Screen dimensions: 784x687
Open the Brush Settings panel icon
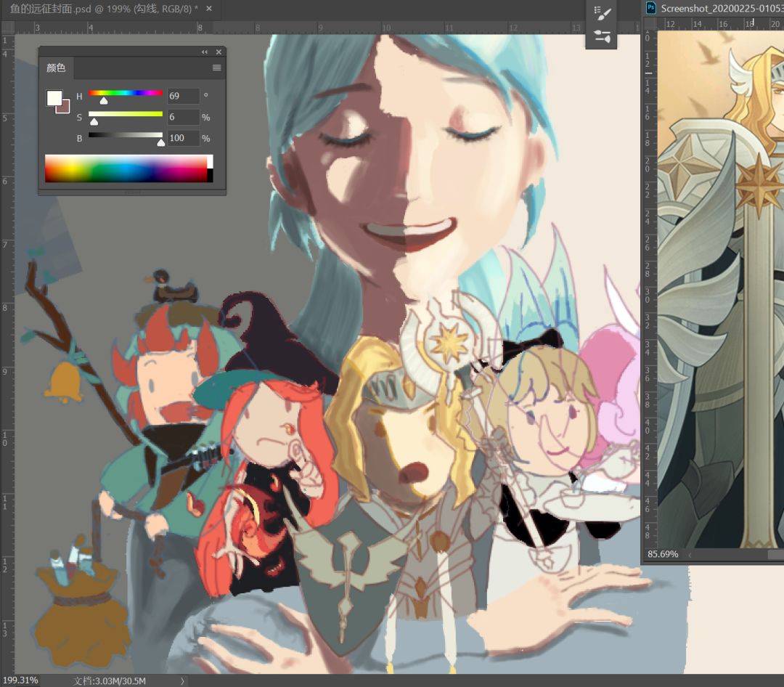(x=603, y=36)
